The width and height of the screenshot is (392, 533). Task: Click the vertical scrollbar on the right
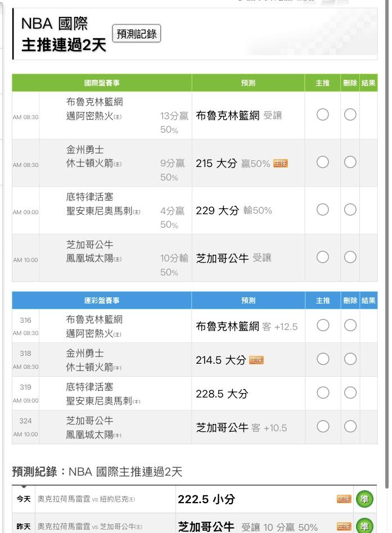click(388, 225)
